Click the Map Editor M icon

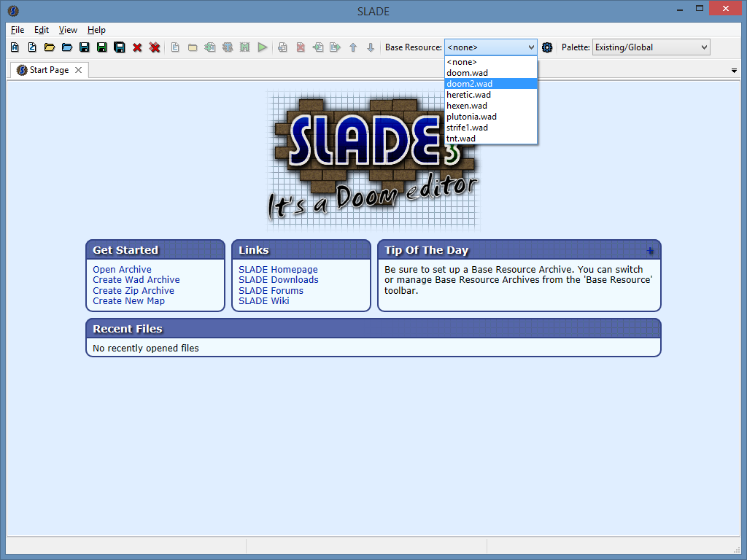pyautogui.click(x=245, y=47)
